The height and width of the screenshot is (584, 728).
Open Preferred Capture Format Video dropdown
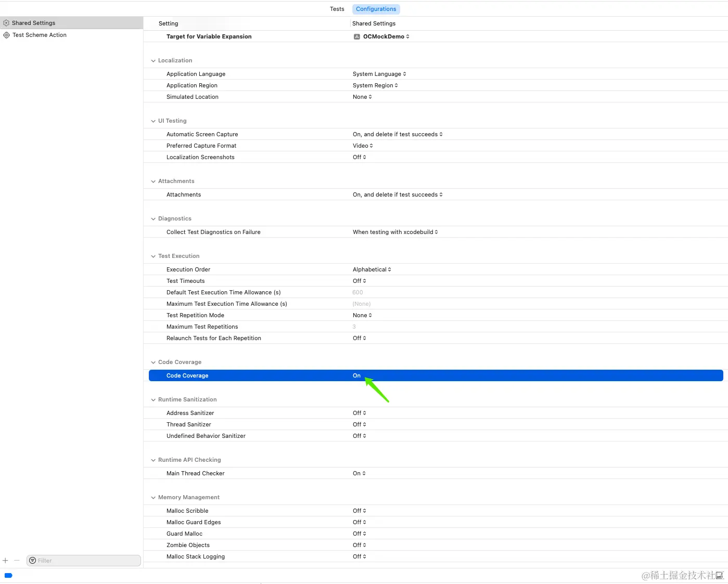tap(363, 146)
